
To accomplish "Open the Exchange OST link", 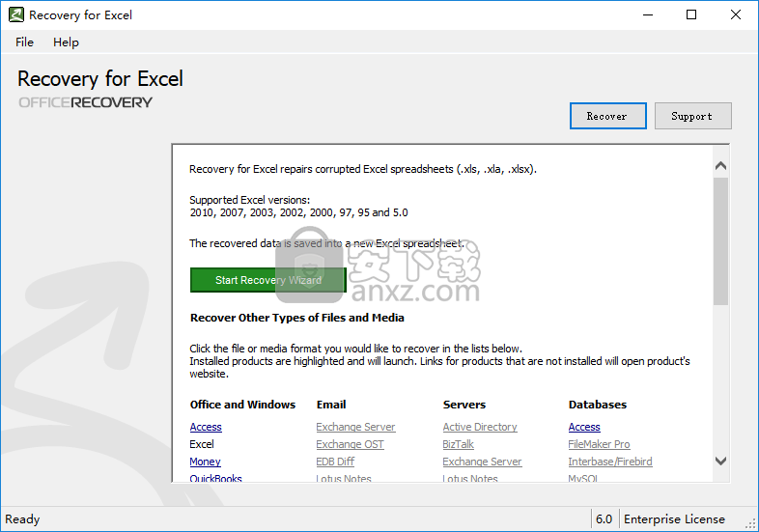I will pyautogui.click(x=350, y=444).
